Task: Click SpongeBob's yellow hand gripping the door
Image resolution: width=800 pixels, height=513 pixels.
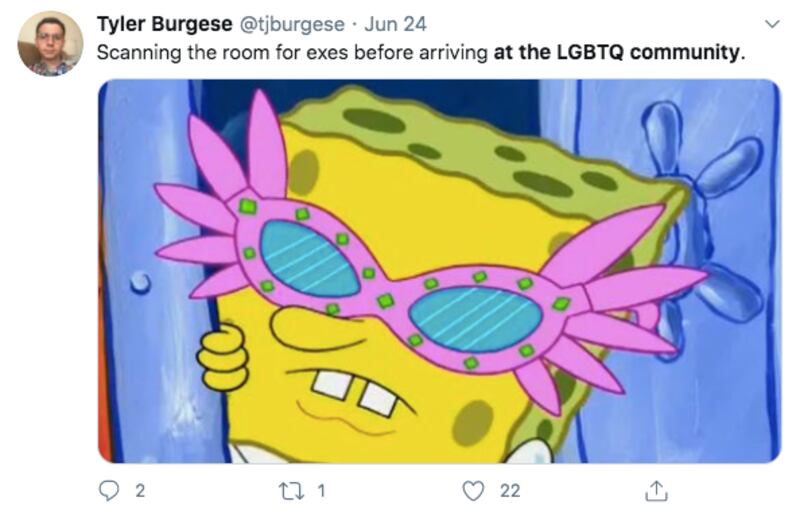Action: click(222, 357)
